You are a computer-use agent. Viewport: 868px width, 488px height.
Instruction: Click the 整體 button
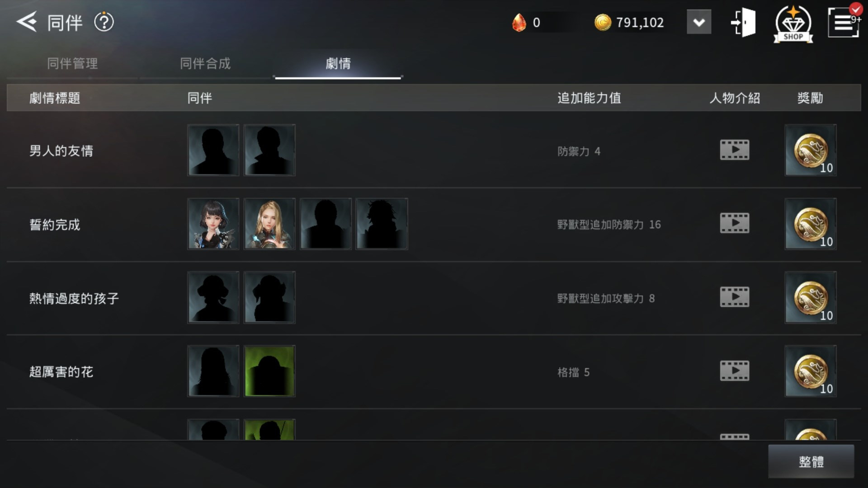pyautogui.click(x=811, y=461)
